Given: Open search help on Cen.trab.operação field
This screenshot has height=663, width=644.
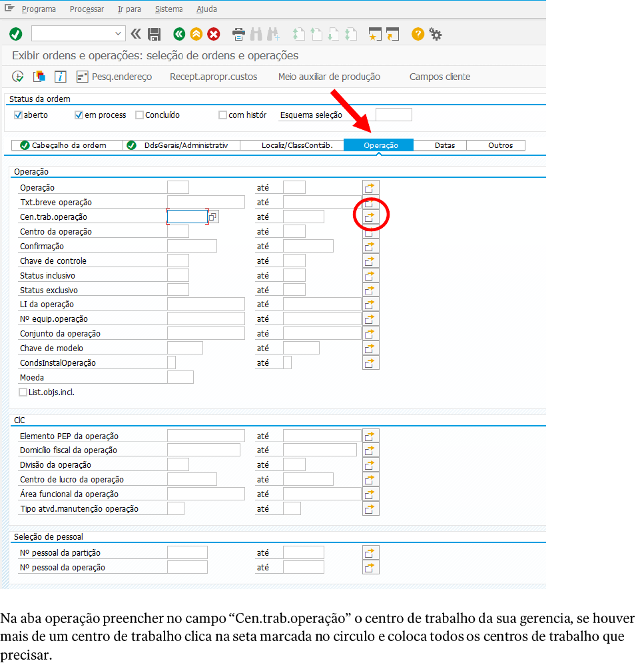Looking at the screenshot, I should (213, 217).
